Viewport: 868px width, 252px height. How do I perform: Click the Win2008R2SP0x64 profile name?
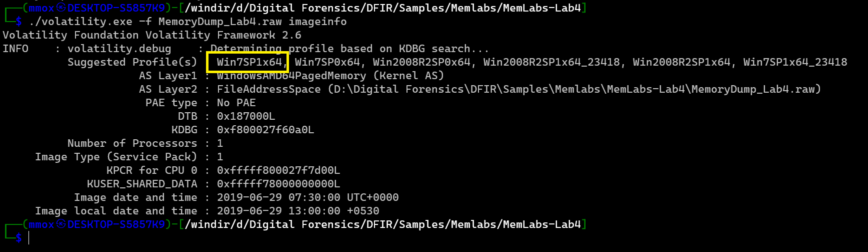(421, 62)
